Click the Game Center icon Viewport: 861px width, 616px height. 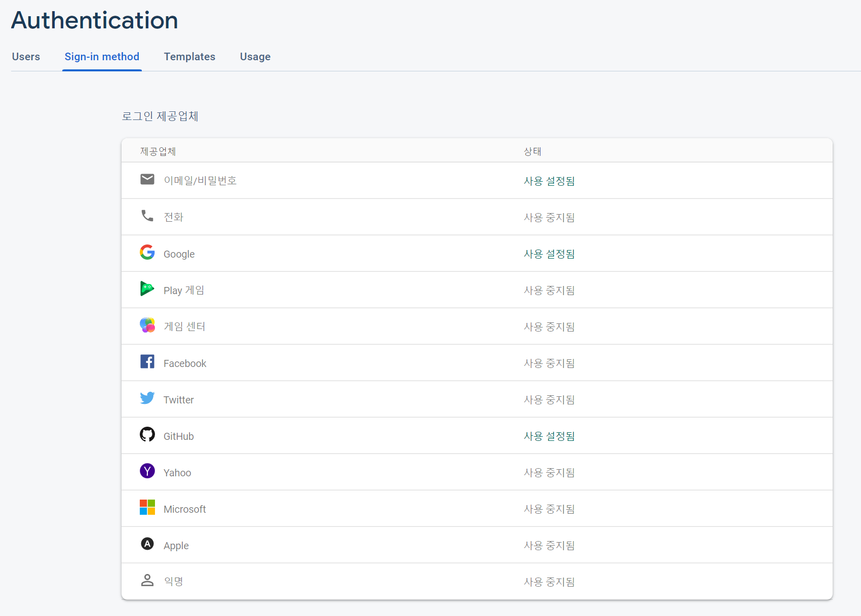coord(147,325)
